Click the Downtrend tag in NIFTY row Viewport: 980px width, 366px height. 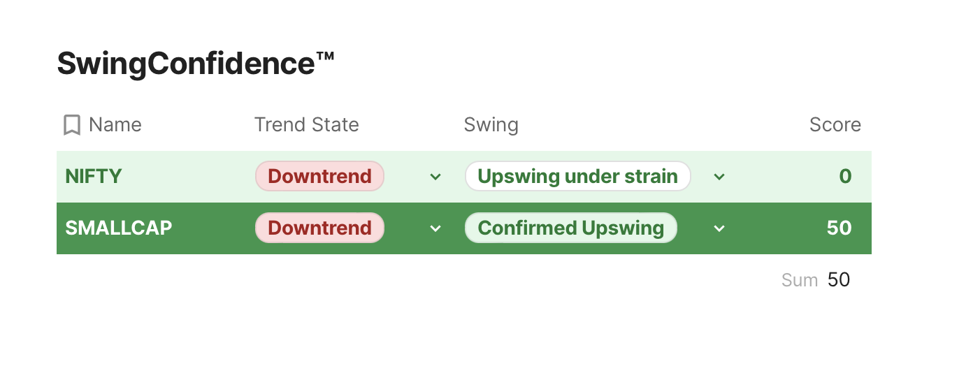[319, 176]
